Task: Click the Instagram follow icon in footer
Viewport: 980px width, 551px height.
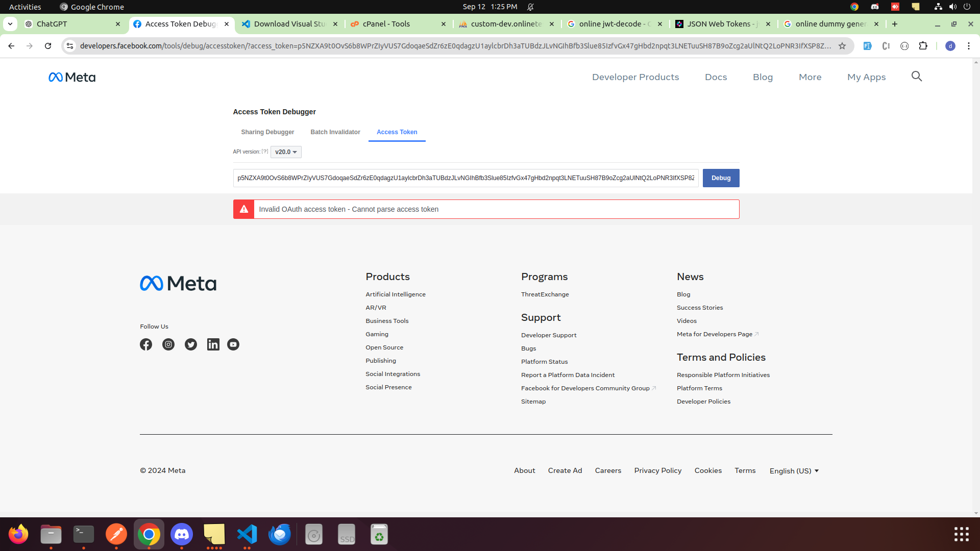Action: click(168, 344)
